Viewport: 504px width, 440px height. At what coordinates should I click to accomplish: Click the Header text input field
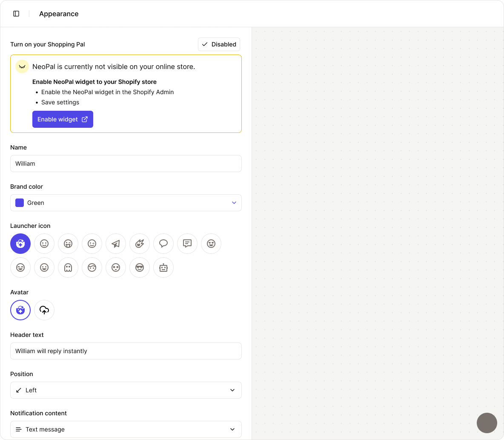click(126, 351)
